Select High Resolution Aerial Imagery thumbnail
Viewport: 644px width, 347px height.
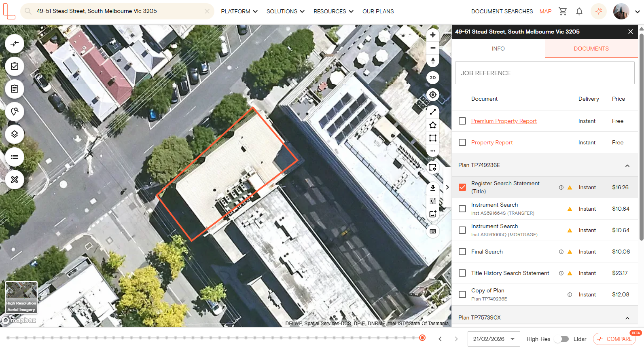(x=21, y=297)
